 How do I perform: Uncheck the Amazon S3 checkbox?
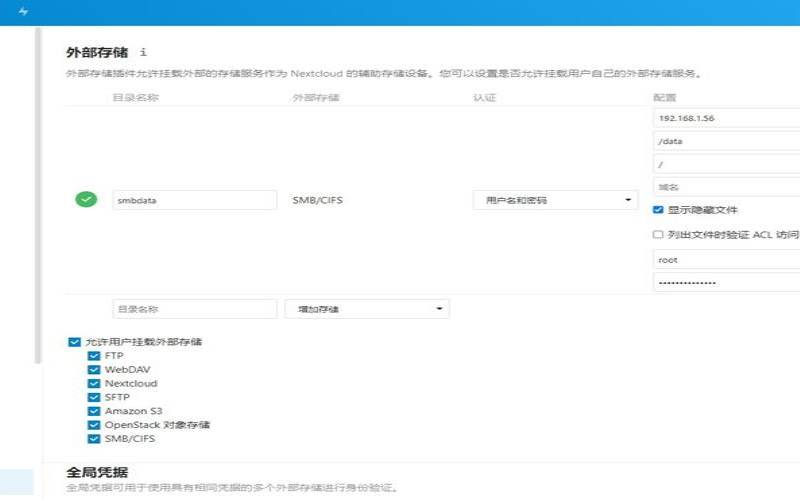[94, 411]
